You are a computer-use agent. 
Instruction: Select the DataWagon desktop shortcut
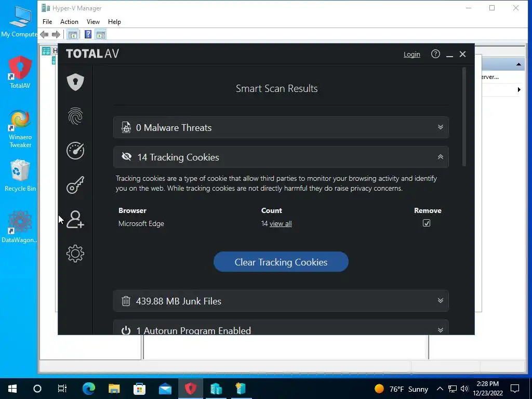tap(19, 227)
